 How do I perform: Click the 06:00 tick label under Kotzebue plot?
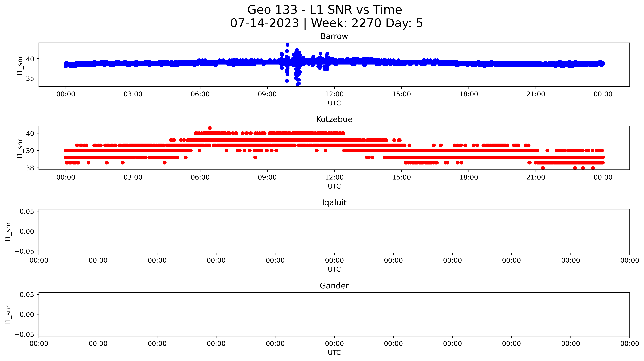point(200,177)
